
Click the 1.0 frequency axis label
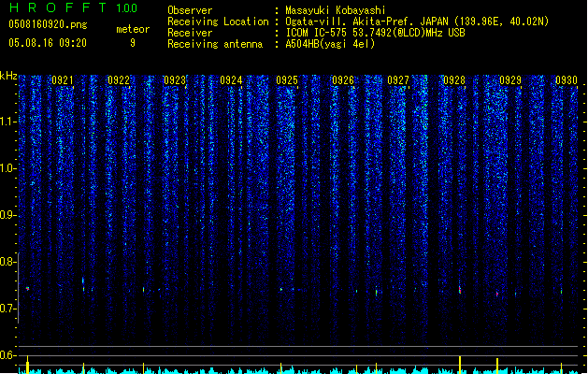(x=7, y=168)
